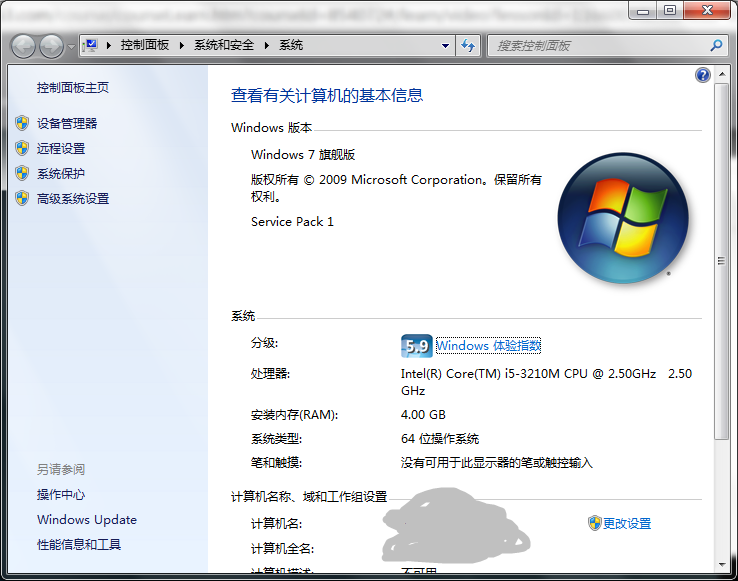Click the shield icon beside 远程设置
738x581 pixels.
[x=22, y=148]
